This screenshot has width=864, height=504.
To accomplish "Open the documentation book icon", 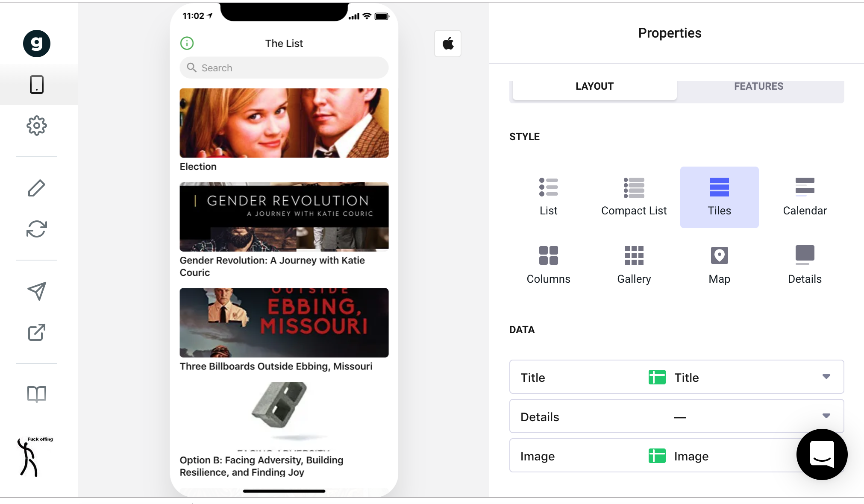I will 37,394.
